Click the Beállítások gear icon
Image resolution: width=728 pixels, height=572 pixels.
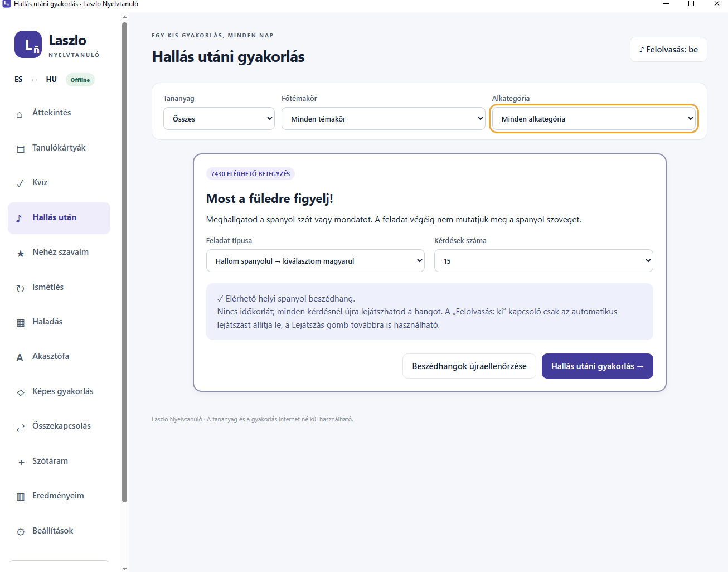(x=21, y=532)
